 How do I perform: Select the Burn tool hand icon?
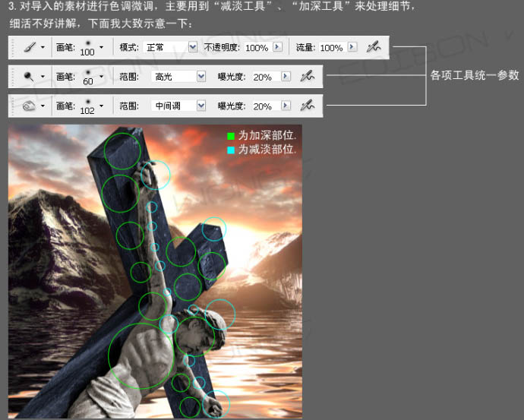pos(29,106)
